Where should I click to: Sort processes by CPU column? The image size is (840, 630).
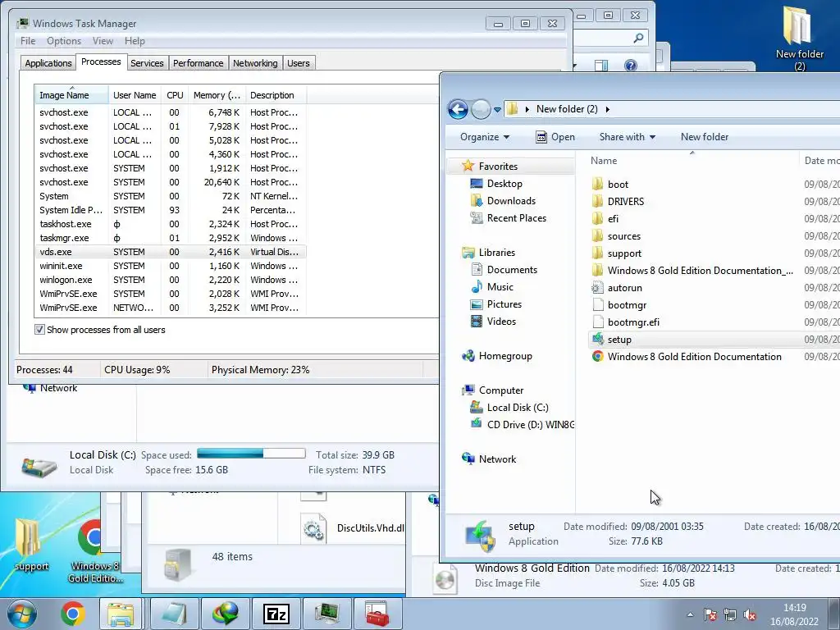[175, 95]
